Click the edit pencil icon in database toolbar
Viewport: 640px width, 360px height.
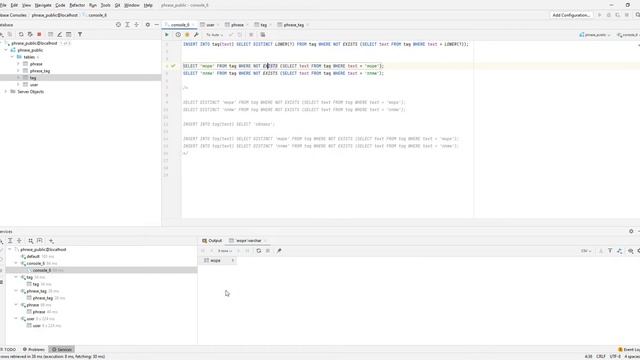[60, 35]
